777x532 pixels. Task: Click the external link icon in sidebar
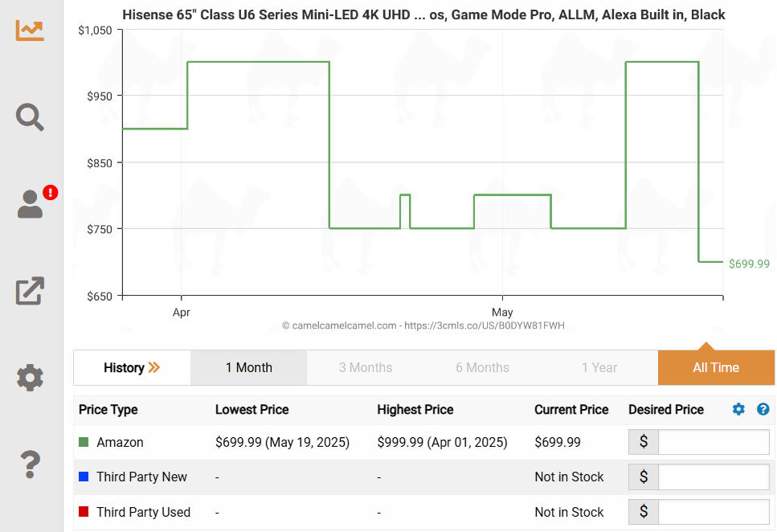pyautogui.click(x=30, y=291)
